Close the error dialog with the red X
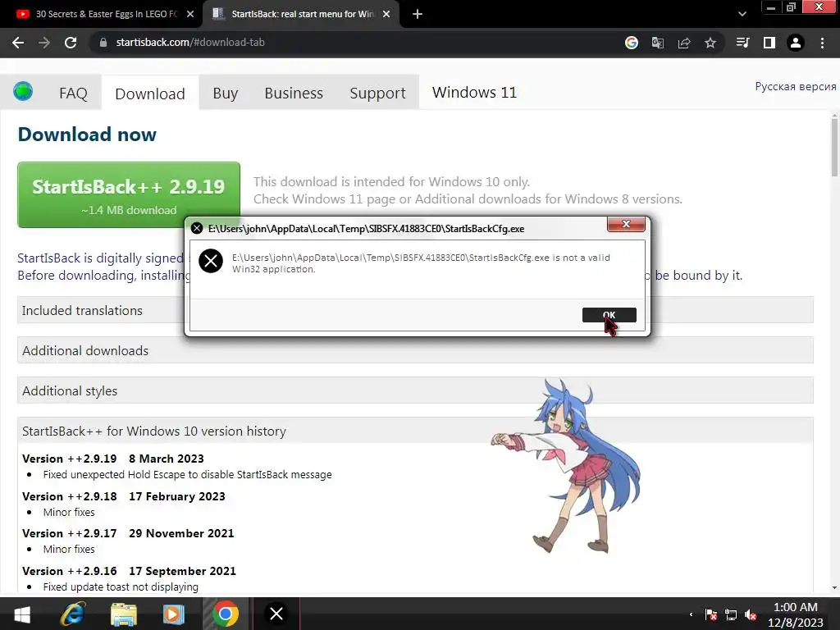 626,224
